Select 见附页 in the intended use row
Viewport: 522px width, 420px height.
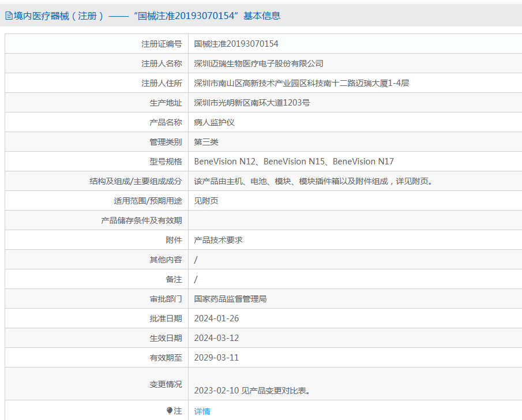pyautogui.click(x=206, y=201)
